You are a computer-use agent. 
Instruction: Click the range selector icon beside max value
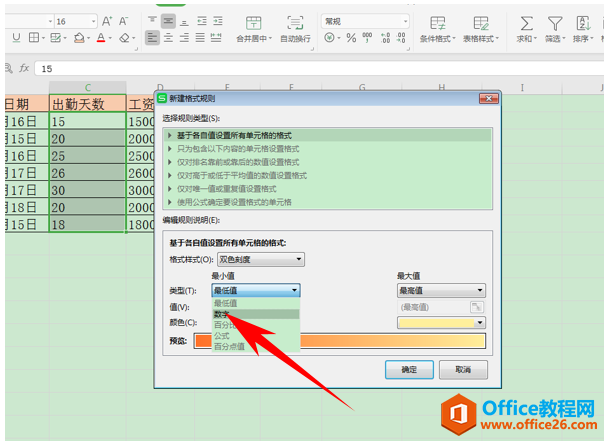[478, 306]
